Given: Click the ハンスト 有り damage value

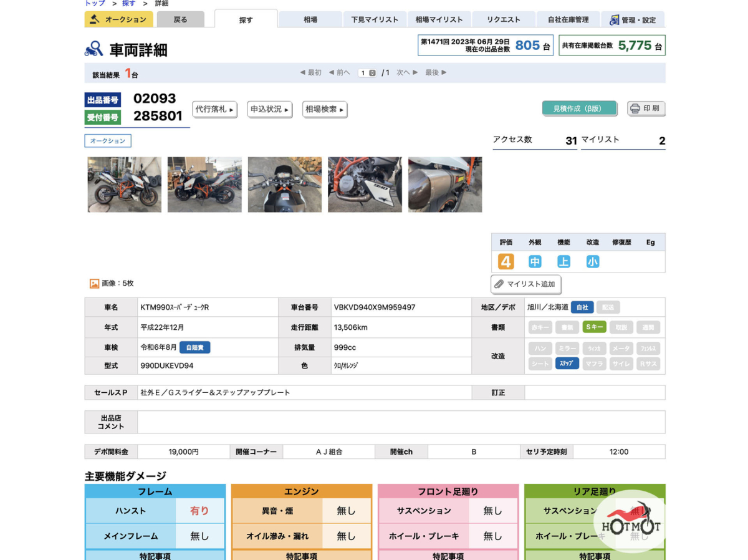Looking at the screenshot, I should (x=199, y=511).
